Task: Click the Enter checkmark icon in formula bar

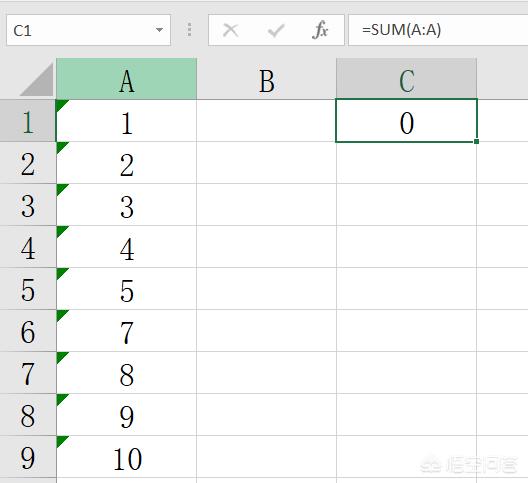Action: pyautogui.click(x=276, y=31)
